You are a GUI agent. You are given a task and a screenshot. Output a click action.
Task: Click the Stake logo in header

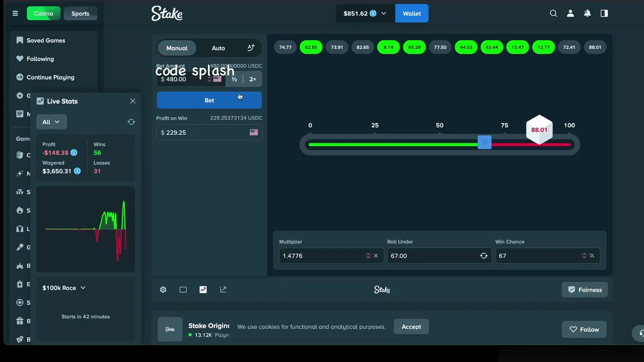tap(167, 14)
